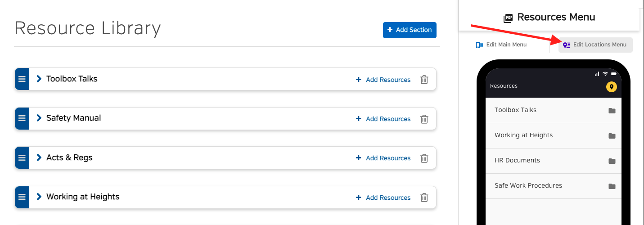This screenshot has width=644, height=225.
Task: Grab the Acts & Regs drag handle icon
Action: point(22,158)
